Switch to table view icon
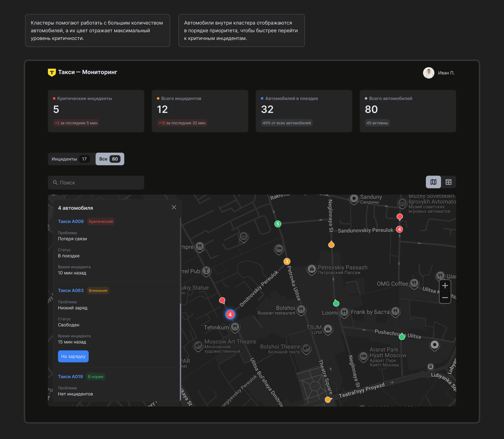 click(449, 182)
